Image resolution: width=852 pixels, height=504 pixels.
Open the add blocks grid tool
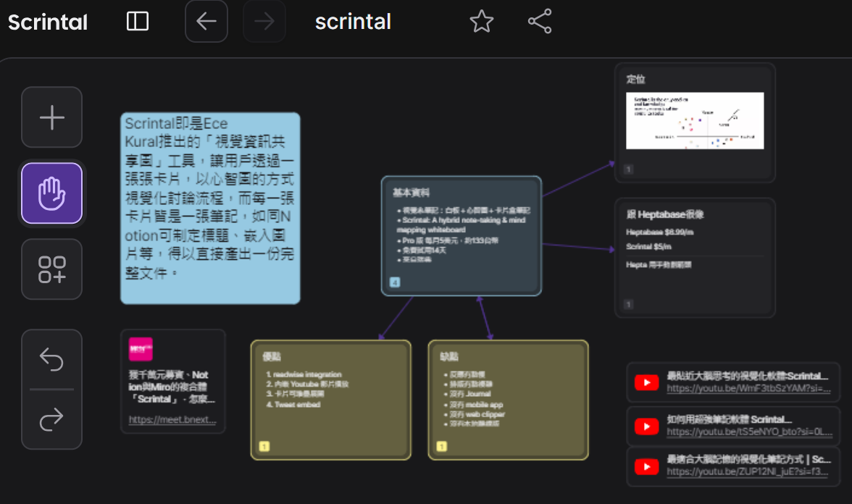(x=52, y=269)
